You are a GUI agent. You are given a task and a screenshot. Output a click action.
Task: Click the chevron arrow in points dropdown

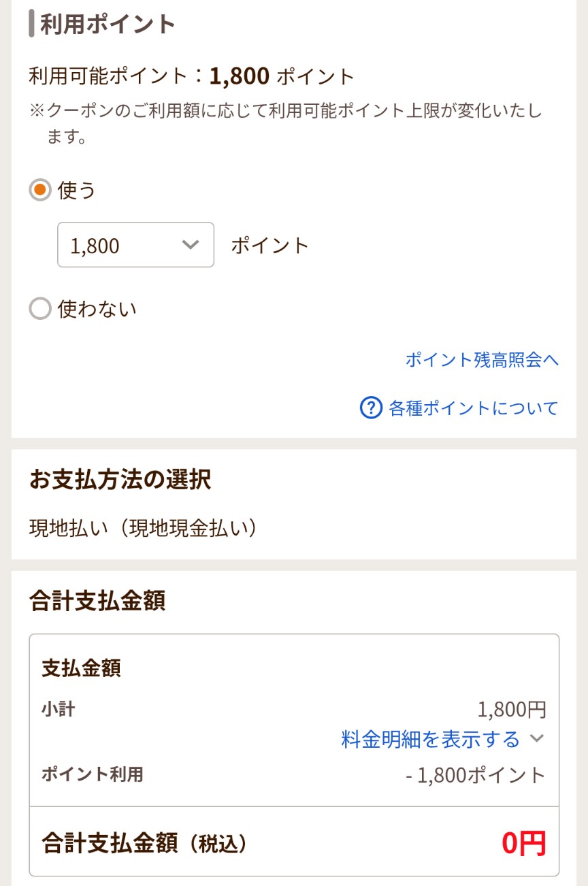click(x=191, y=245)
